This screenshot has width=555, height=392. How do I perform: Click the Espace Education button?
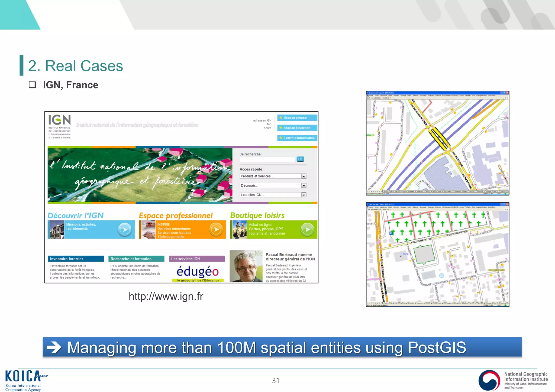click(297, 128)
